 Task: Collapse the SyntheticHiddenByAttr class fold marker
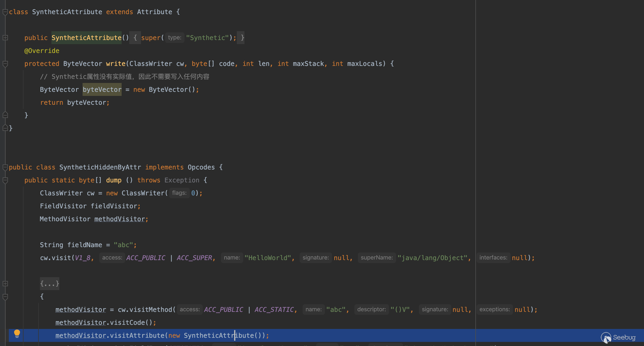(x=5, y=167)
